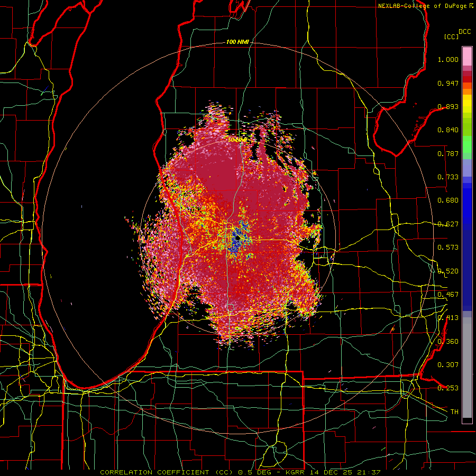Select the 0.787 legend value
This screenshot has width=476, height=476.
[x=448, y=153]
